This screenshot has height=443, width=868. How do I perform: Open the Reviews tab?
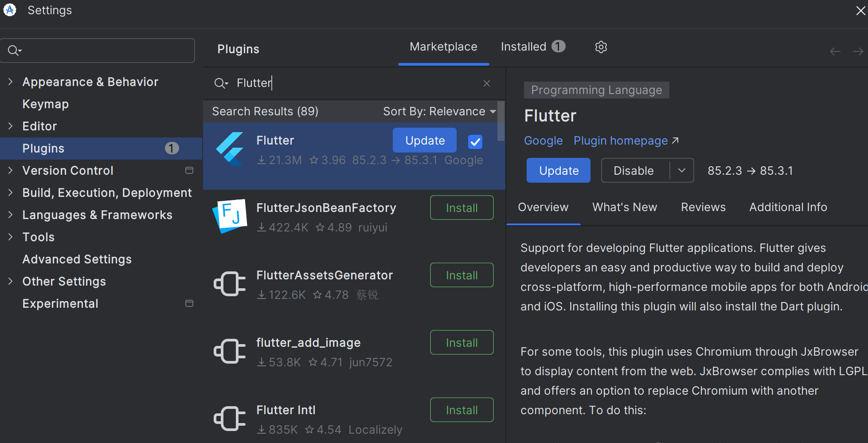coord(703,207)
